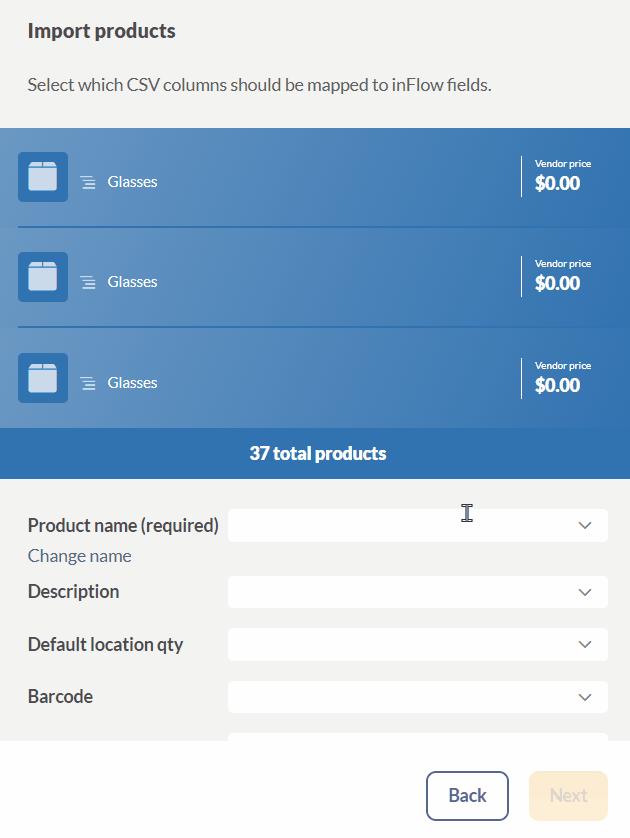Open the Default location qty dropdown
The width and height of the screenshot is (630, 838).
(x=417, y=644)
